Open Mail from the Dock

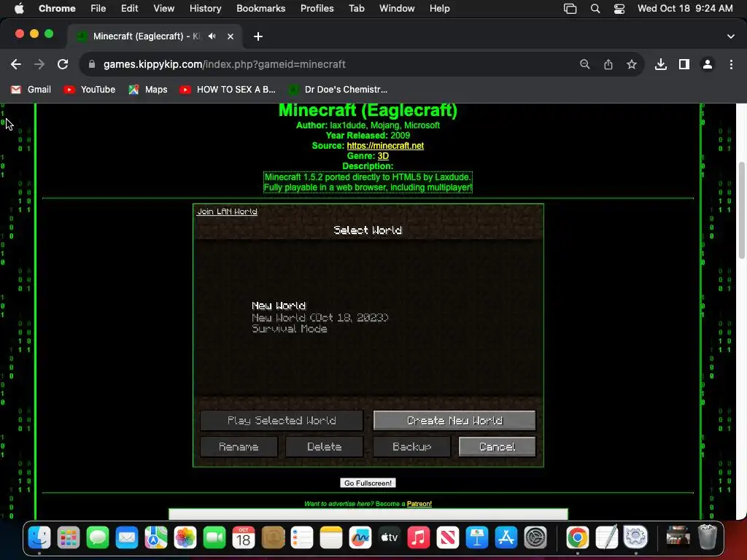pyautogui.click(x=127, y=537)
